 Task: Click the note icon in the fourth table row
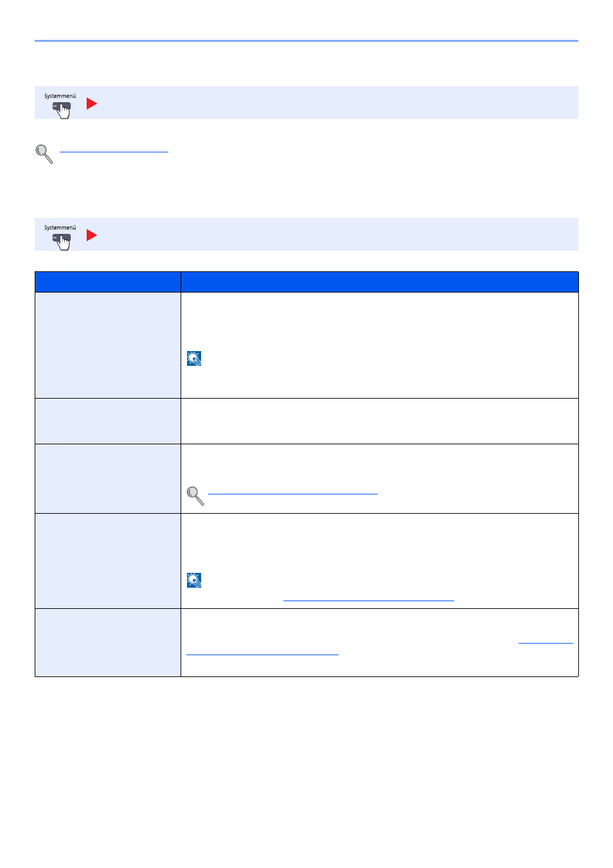(194, 581)
